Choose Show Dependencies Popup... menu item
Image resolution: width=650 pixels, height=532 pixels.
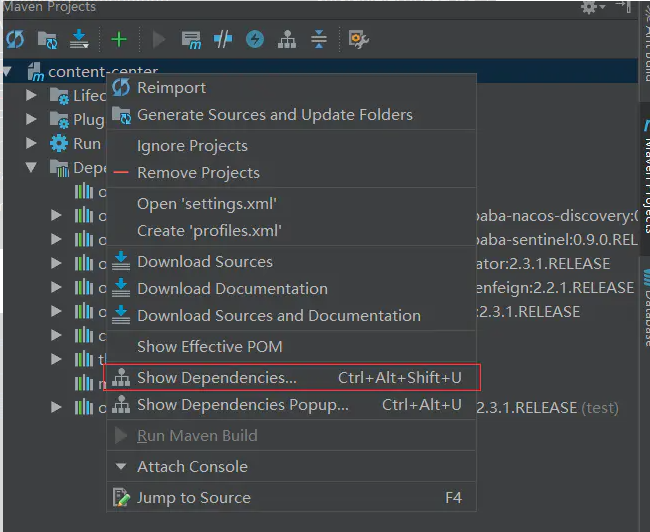(291, 404)
